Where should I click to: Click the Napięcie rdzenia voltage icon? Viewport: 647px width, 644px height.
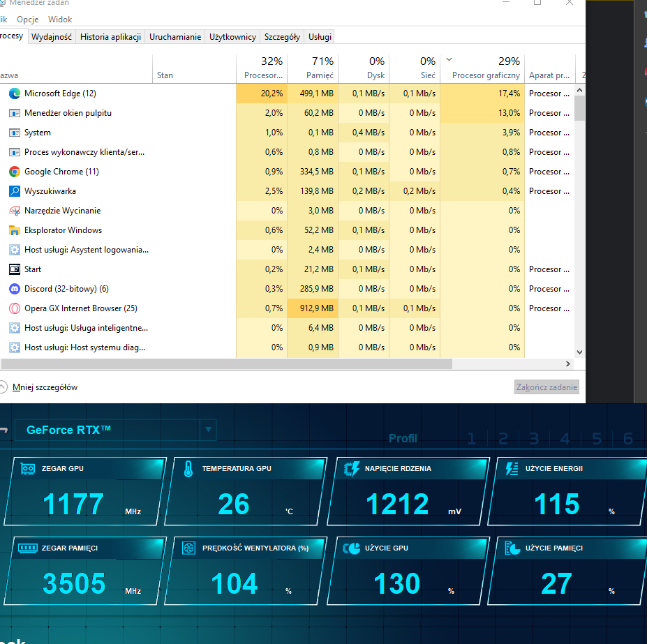click(x=352, y=469)
